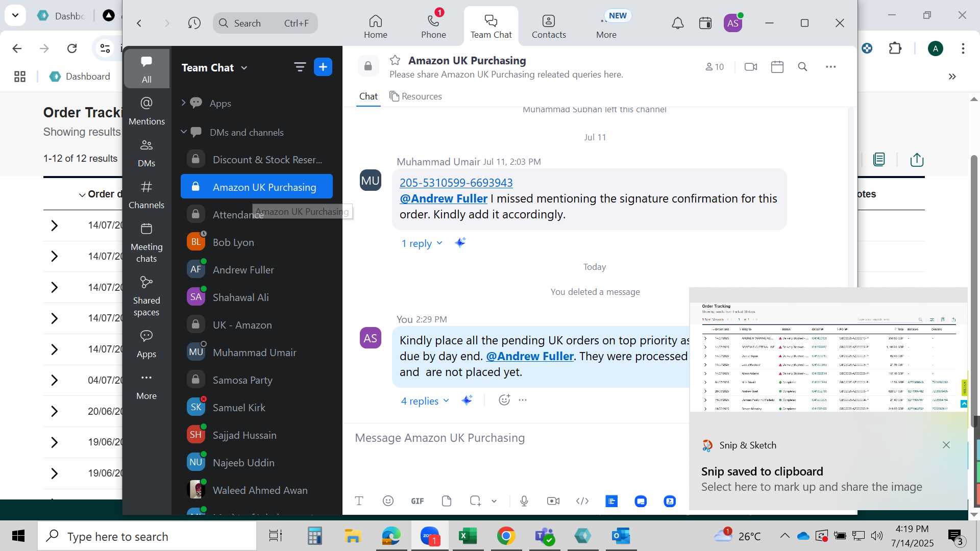
Task: Open Mentions in the sidebar
Action: click(146, 111)
